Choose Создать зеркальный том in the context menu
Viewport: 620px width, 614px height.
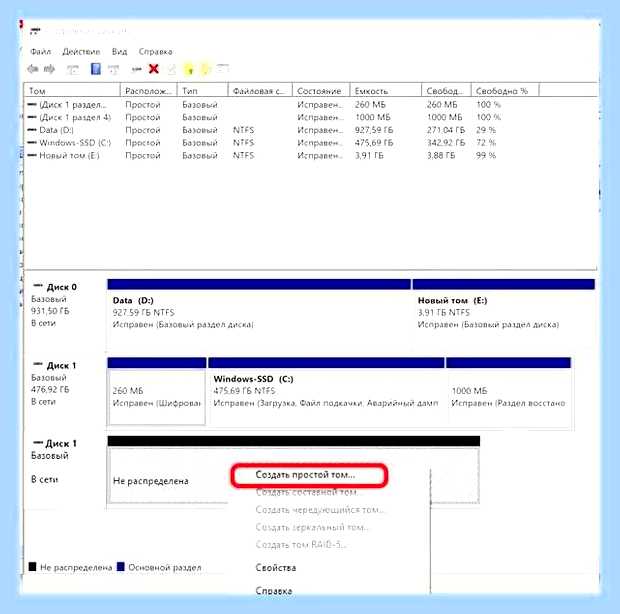point(312,527)
